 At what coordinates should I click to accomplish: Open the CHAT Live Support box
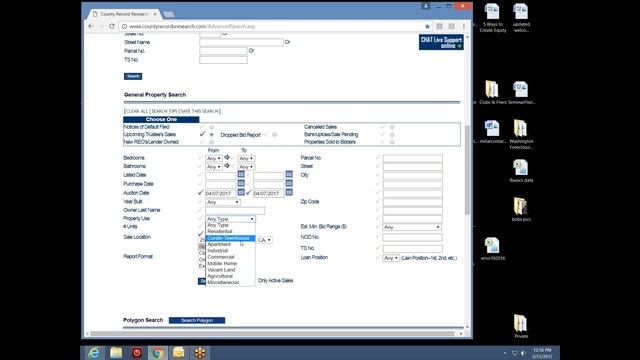[x=441, y=42]
